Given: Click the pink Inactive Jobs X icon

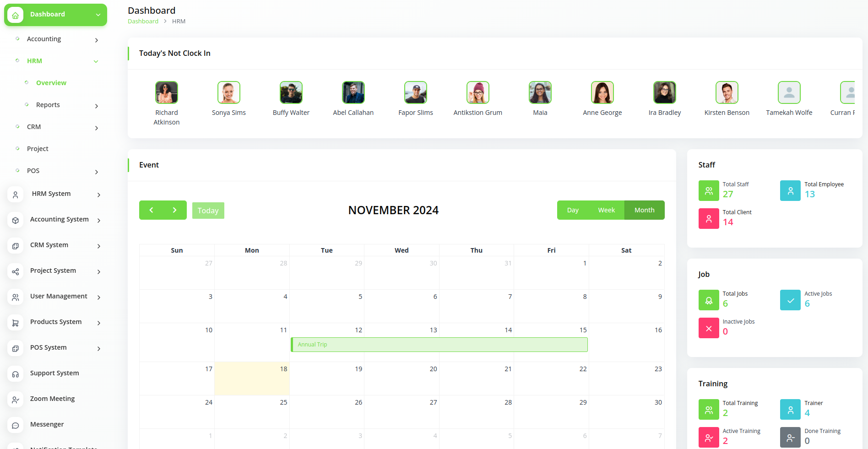Looking at the screenshot, I should (x=708, y=328).
